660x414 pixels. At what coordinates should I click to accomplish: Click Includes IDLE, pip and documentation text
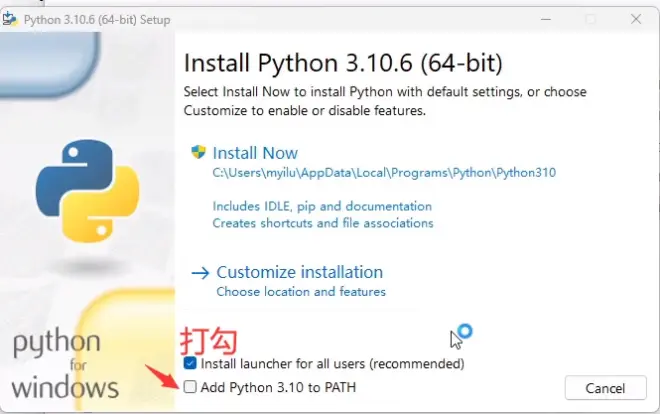pos(322,206)
